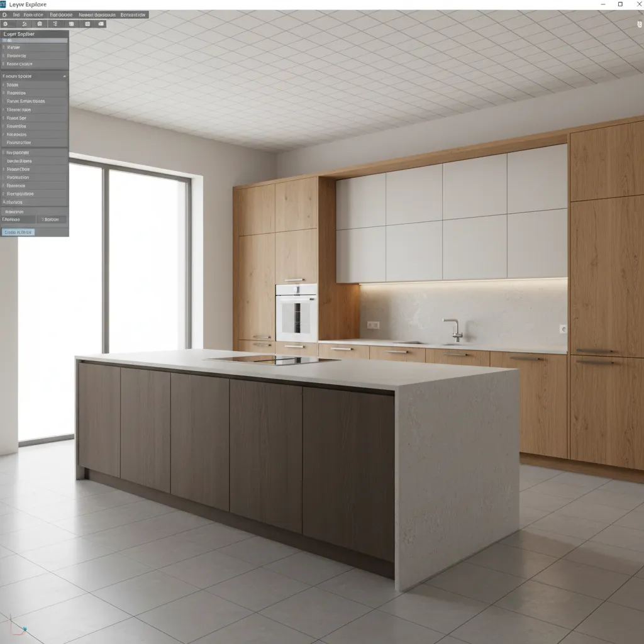Open the third icon on the panel toolbar
Image resolution: width=644 pixels, height=644 pixels.
click(x=40, y=24)
